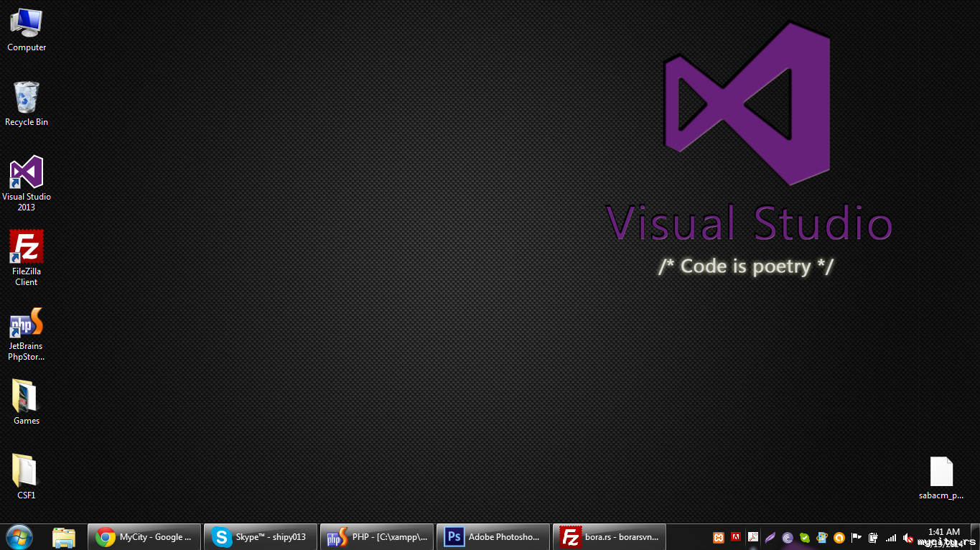980x550 pixels.
Task: Click the green Skype status tray icon
Action: [x=805, y=537]
